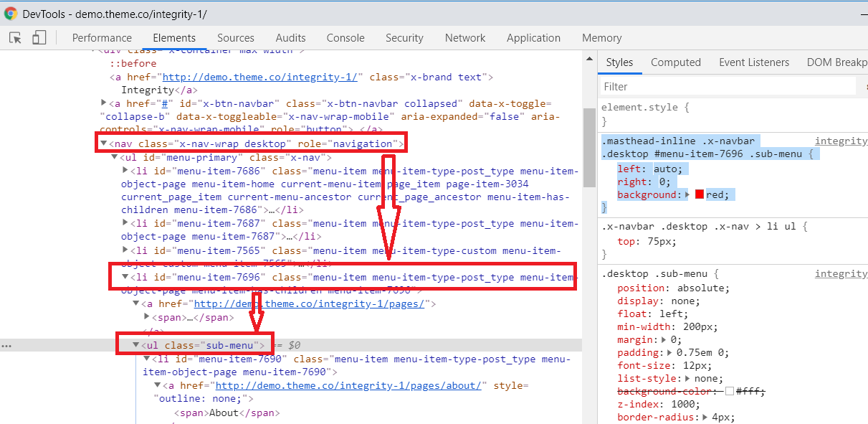Switch to the Application tab
The image size is (868, 424).
[533, 38]
